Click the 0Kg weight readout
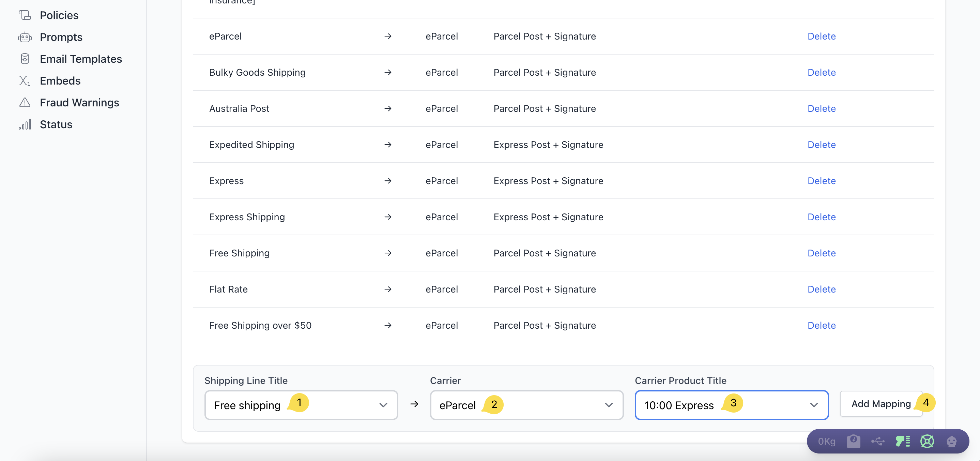The image size is (980, 461). coord(827,441)
